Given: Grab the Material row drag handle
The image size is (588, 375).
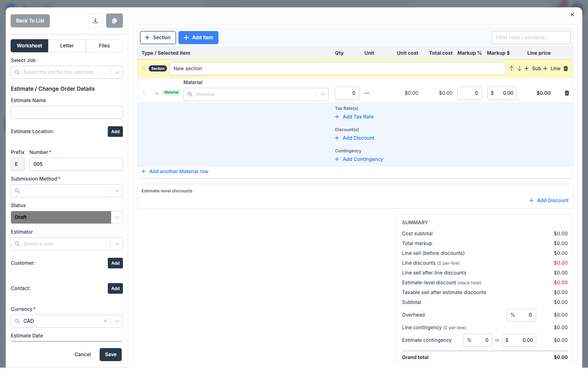Looking at the screenshot, I should [143, 93].
